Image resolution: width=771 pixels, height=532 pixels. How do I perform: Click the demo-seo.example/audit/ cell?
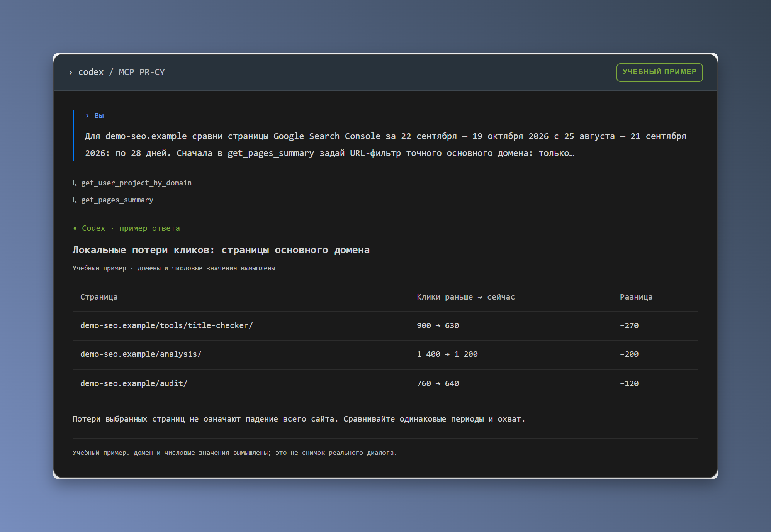pyautogui.click(x=134, y=383)
